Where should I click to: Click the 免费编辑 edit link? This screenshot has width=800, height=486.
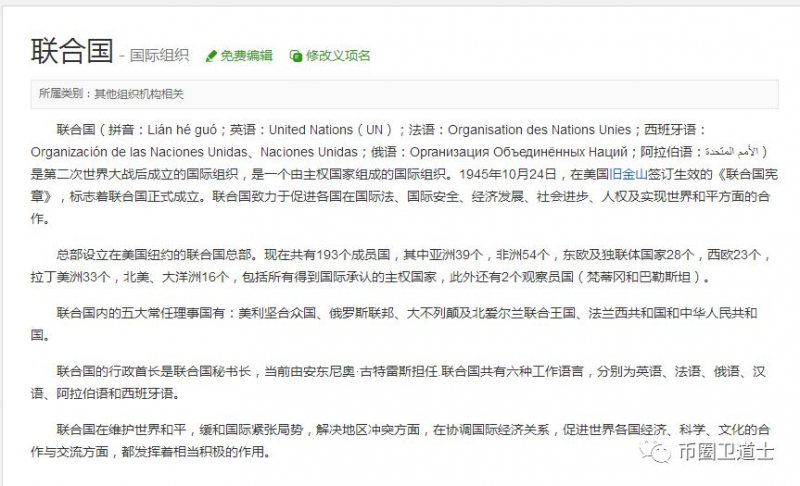pyautogui.click(x=246, y=56)
